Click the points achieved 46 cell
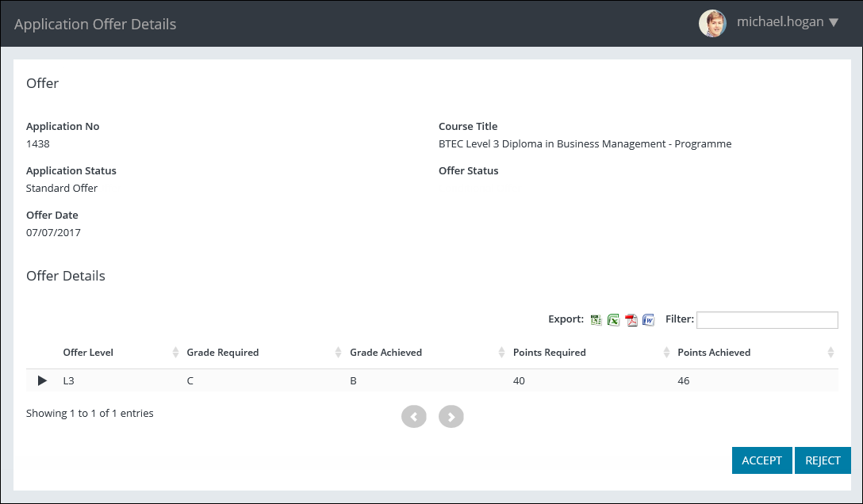The width and height of the screenshot is (863, 504). (683, 381)
